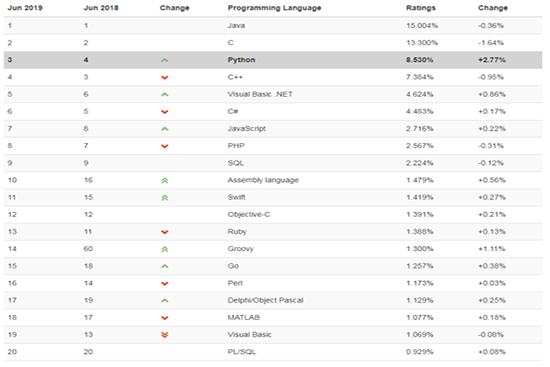This screenshot has width=550, height=367.
Task: Click the Delphi/Object Pascal entry
Action: pos(265,300)
